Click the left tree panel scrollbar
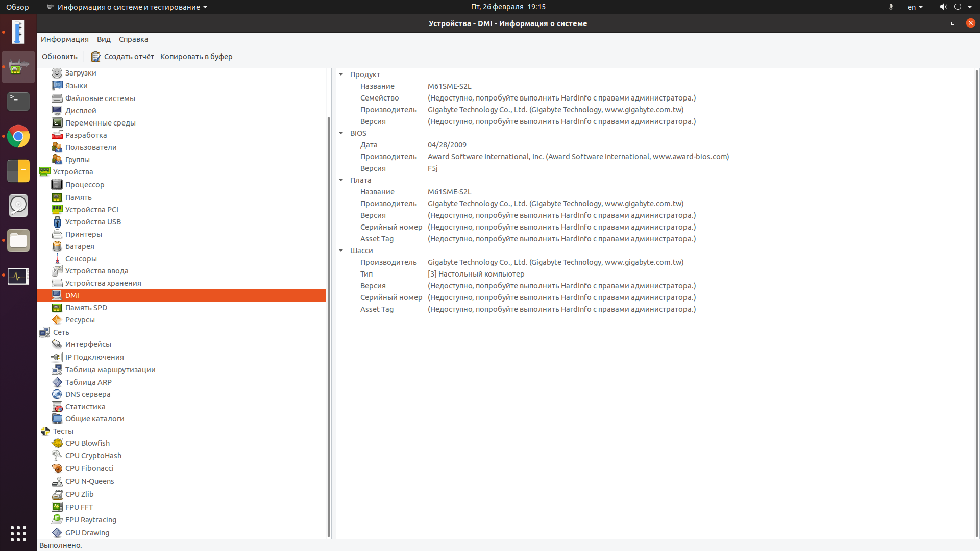The width and height of the screenshot is (980, 551). pos(328,327)
